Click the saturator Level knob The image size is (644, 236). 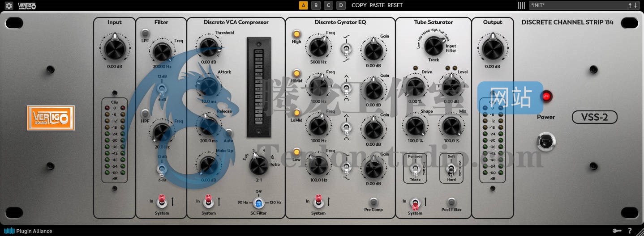451,86
